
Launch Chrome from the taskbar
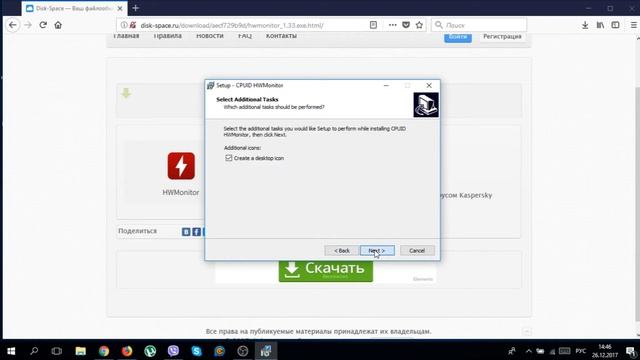pyautogui.click(x=104, y=351)
